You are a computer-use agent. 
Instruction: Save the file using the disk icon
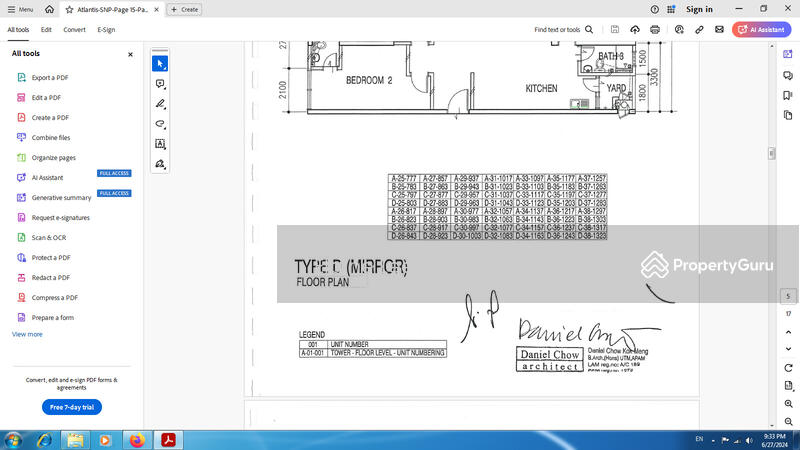(615, 30)
